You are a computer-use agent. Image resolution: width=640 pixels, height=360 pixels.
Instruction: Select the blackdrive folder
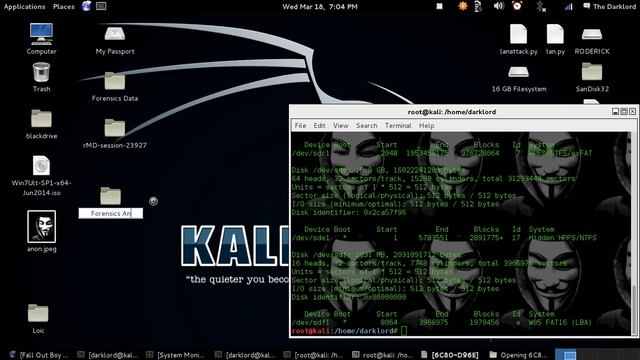41,119
